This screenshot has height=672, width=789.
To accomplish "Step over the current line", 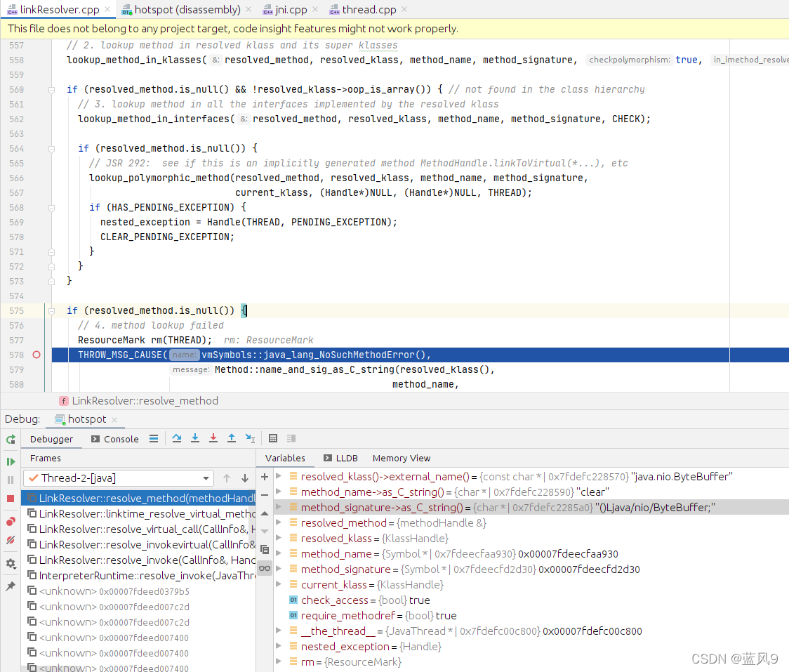I will [x=177, y=437].
